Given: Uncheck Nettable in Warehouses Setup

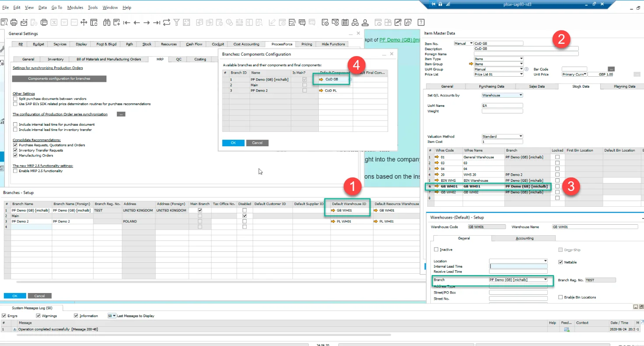Looking at the screenshot, I should [560, 262].
